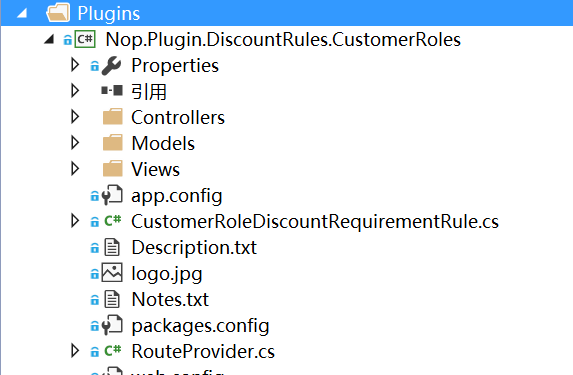Click the Description.txt document icon
Screen dimensions: 573x375
[112, 247]
